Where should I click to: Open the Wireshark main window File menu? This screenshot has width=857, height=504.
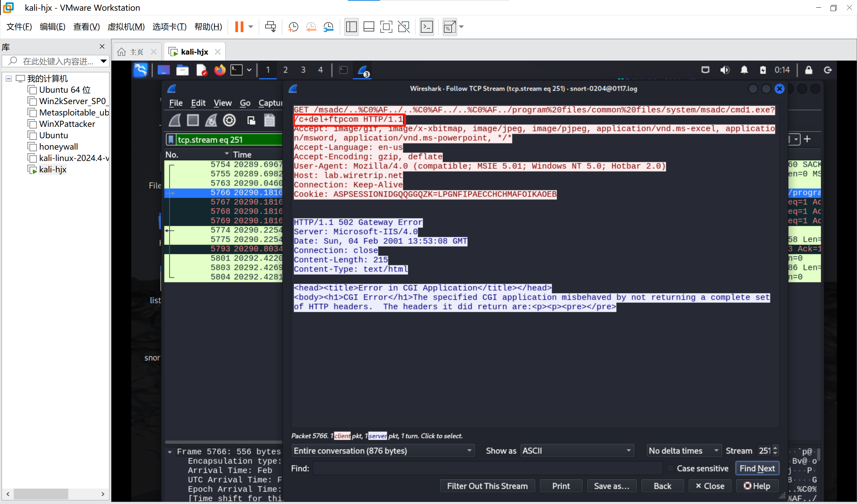[x=176, y=103]
